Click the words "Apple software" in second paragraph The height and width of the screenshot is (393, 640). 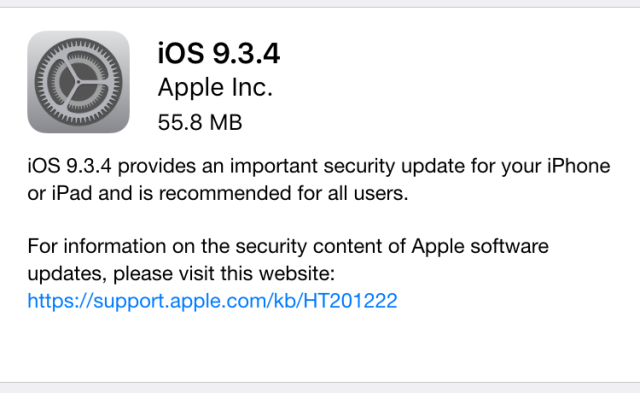pyautogui.click(x=480, y=246)
